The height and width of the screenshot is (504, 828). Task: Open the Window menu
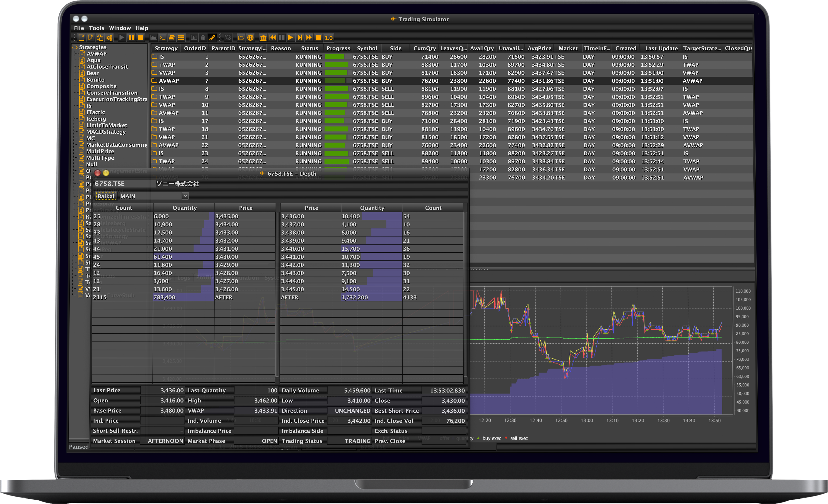pos(120,28)
